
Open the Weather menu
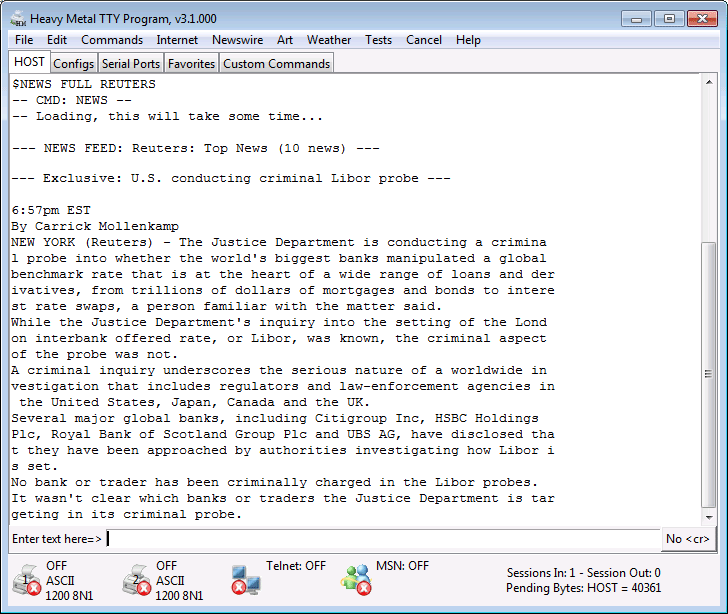(329, 40)
